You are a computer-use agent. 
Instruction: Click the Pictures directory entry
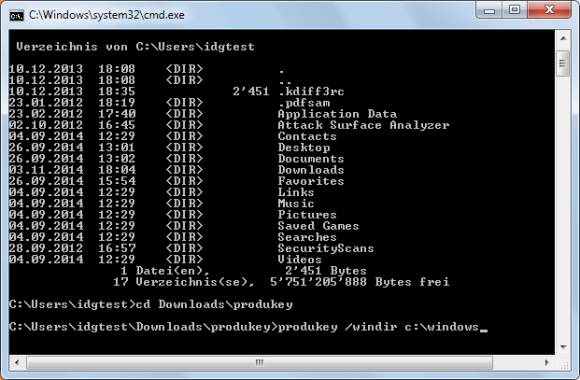pyautogui.click(x=307, y=215)
